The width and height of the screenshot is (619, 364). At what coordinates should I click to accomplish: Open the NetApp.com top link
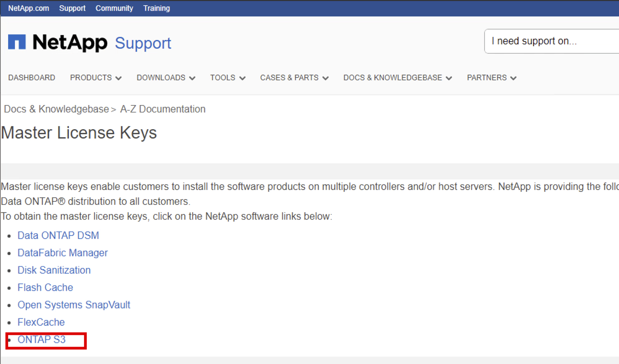(x=29, y=8)
